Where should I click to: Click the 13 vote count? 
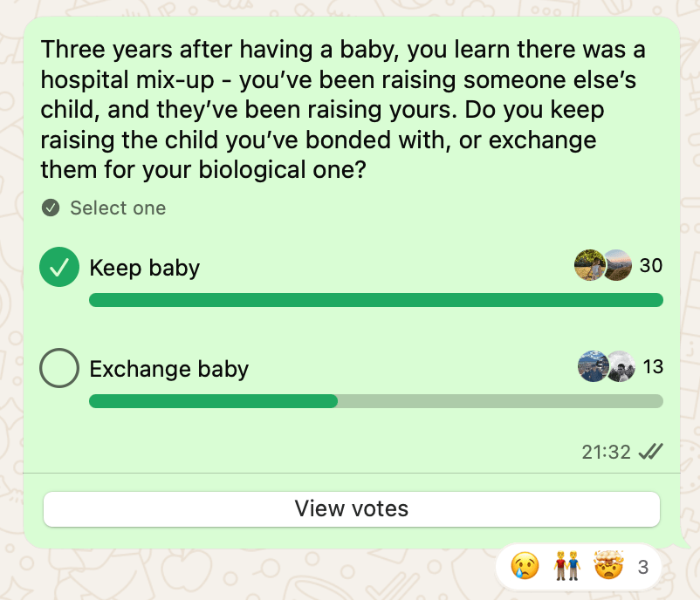(653, 367)
